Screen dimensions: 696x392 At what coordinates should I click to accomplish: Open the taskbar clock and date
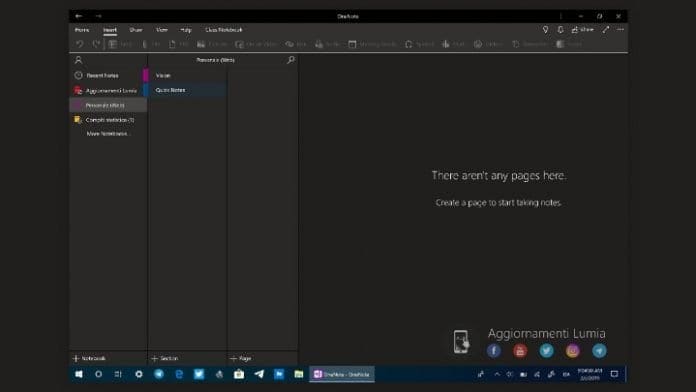tap(590, 374)
